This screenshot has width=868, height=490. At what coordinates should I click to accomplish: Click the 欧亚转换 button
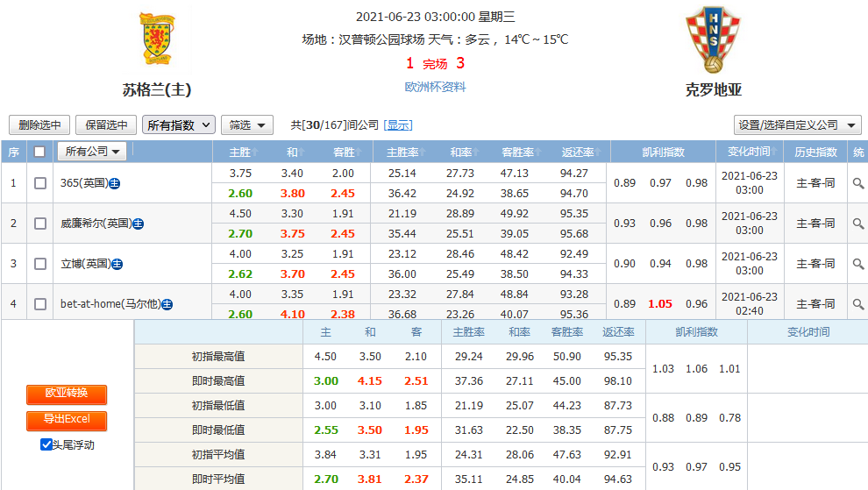(67, 393)
